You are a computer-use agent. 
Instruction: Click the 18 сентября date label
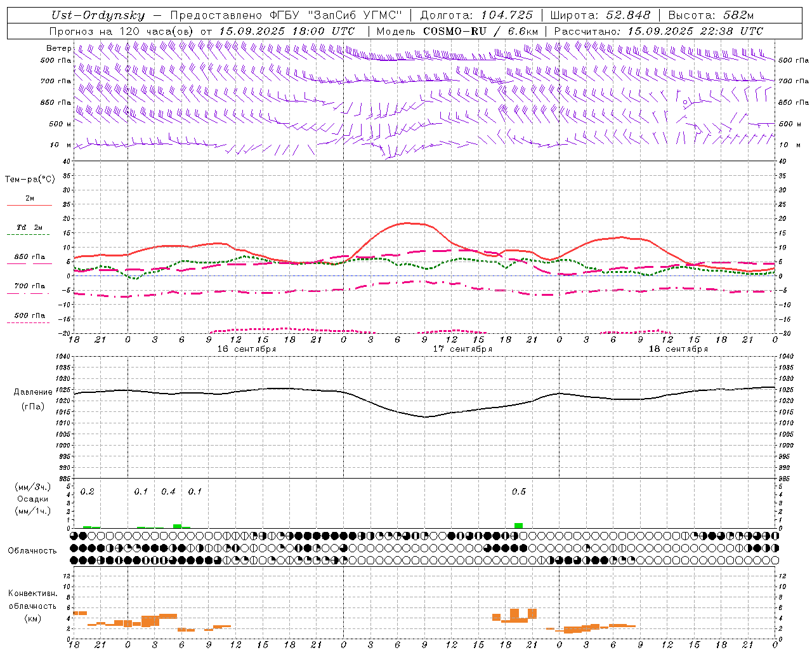(x=678, y=349)
